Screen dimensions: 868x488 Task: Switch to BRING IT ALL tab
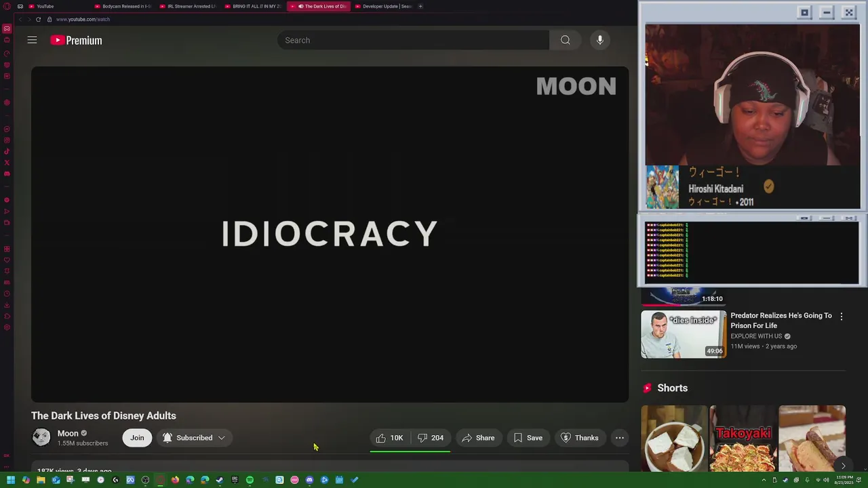(252, 6)
